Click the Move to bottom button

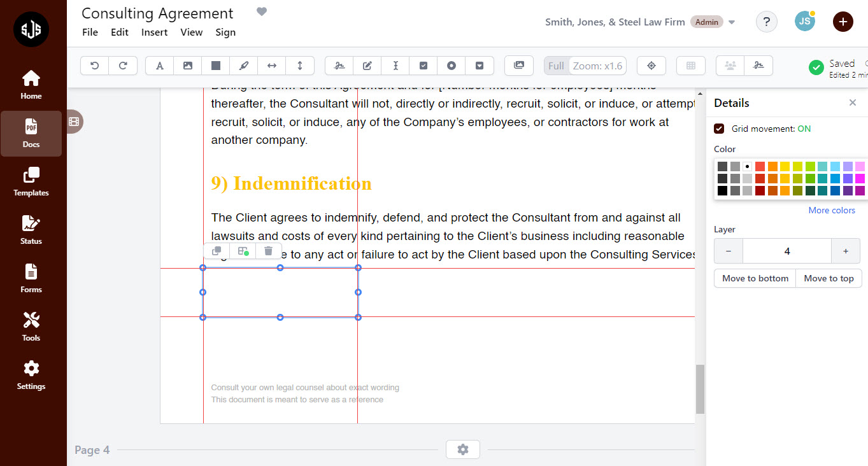point(755,278)
